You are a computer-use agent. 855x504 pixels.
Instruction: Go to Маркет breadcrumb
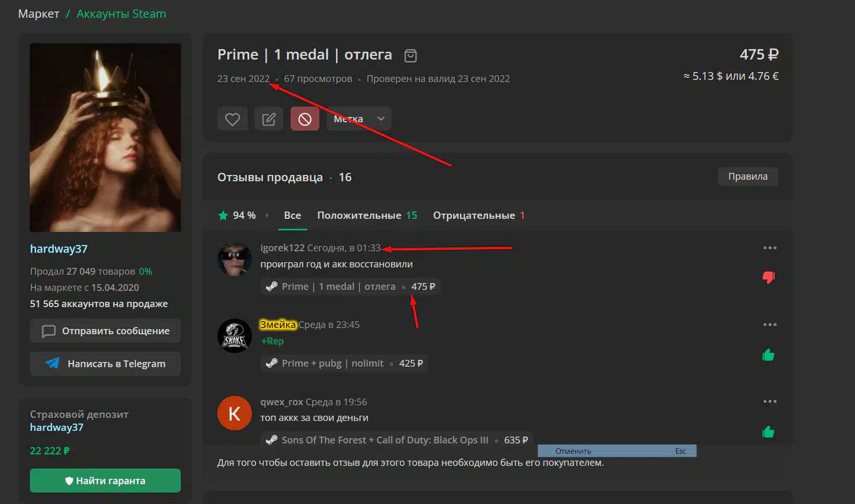(39, 14)
